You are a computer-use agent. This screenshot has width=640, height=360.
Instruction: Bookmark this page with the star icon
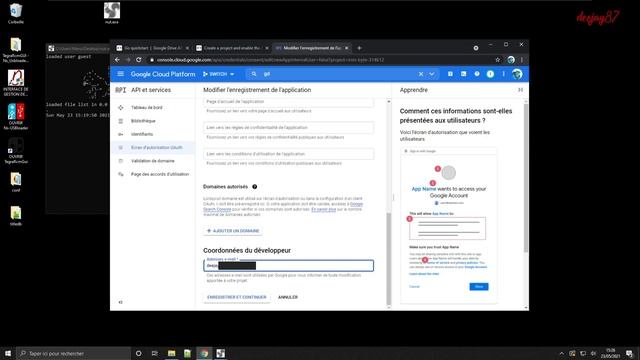(498, 60)
